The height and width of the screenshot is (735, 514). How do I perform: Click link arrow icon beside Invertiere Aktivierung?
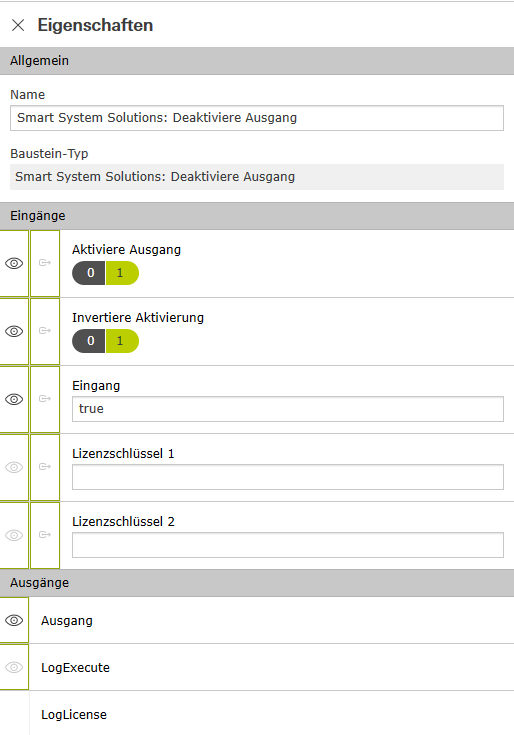(45, 330)
